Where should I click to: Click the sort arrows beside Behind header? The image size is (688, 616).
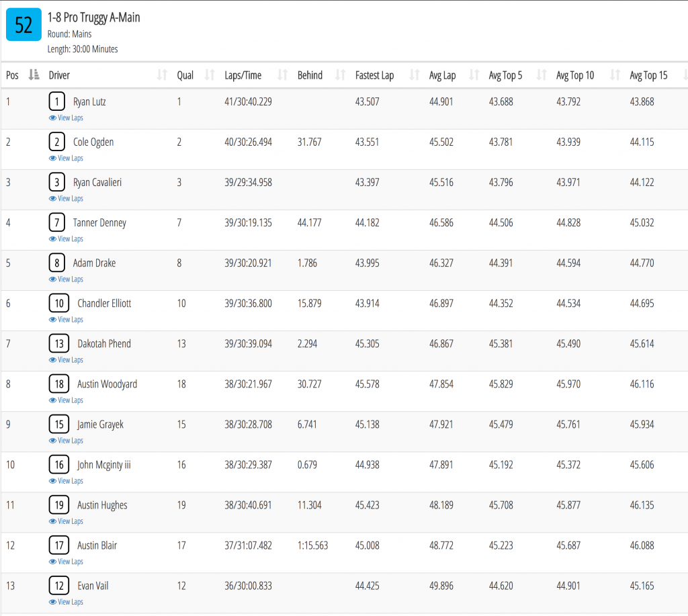pyautogui.click(x=341, y=75)
